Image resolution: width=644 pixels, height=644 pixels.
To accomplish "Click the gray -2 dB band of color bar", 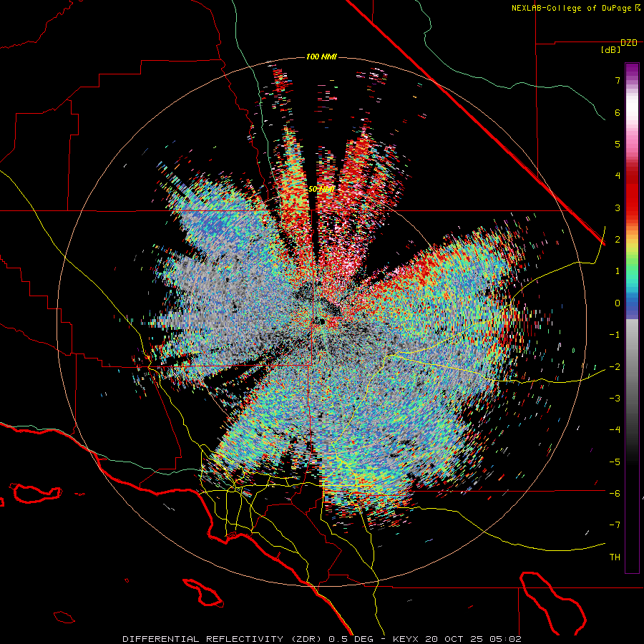I will 632,367.
